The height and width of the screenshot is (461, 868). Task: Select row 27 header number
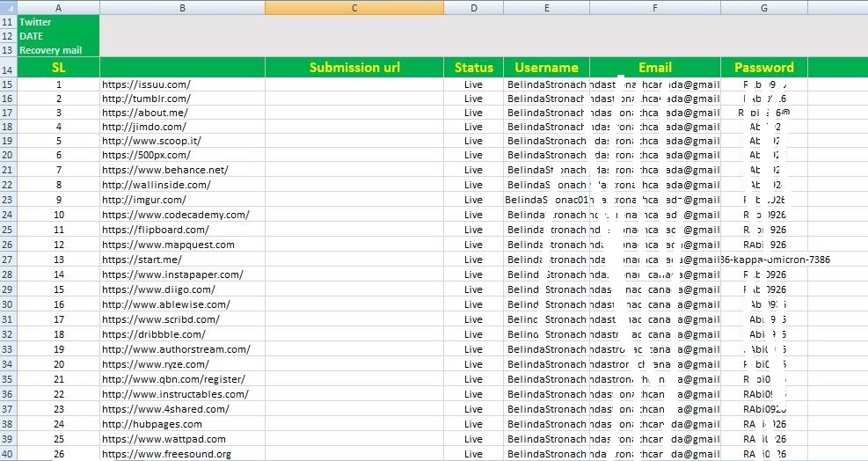coord(8,260)
